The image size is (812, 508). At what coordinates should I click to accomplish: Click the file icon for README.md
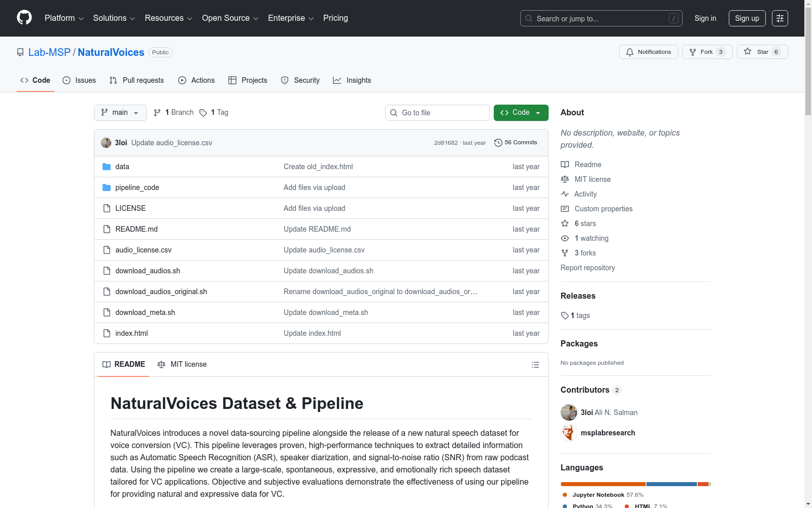coord(107,229)
